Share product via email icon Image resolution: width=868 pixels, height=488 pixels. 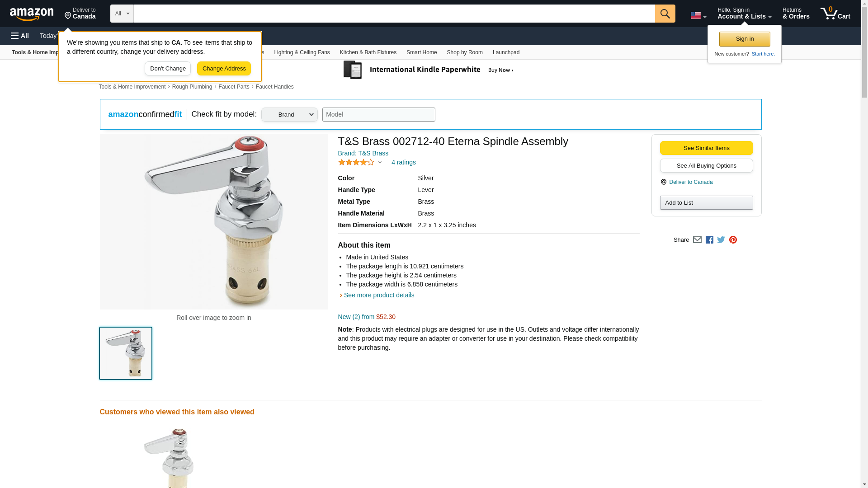point(697,240)
